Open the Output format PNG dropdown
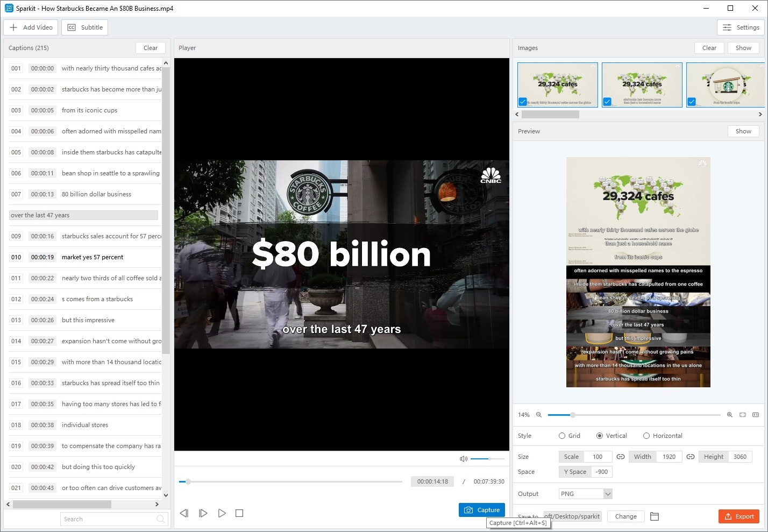768x532 pixels. [x=586, y=494]
